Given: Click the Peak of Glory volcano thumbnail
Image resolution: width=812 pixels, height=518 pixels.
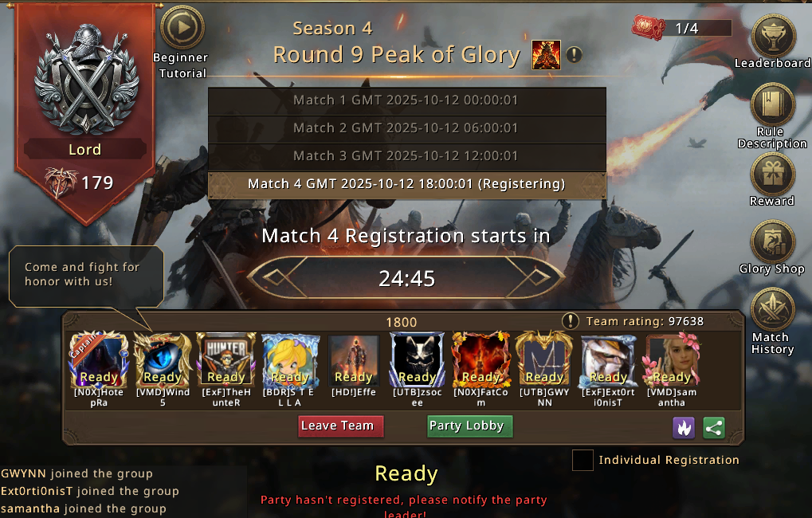Looking at the screenshot, I should pos(546,55).
